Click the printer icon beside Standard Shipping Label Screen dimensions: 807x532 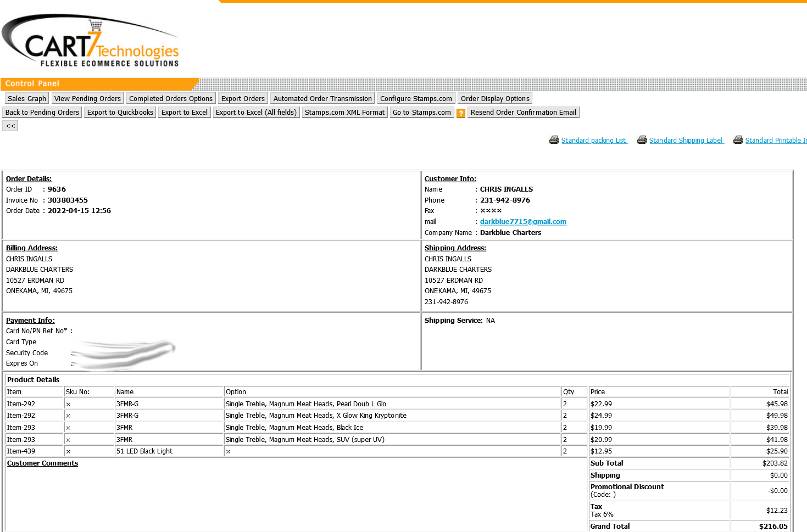(642, 140)
